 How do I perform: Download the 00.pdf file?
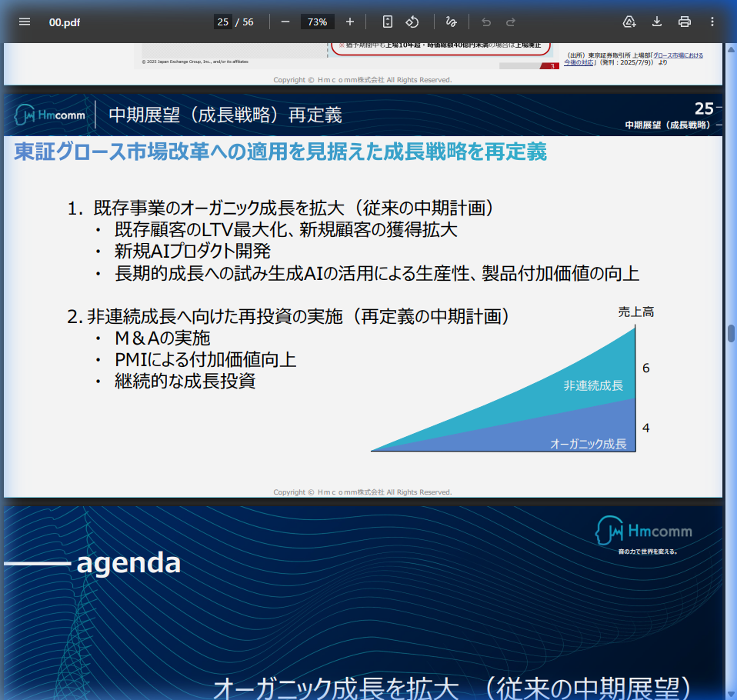coord(657,22)
